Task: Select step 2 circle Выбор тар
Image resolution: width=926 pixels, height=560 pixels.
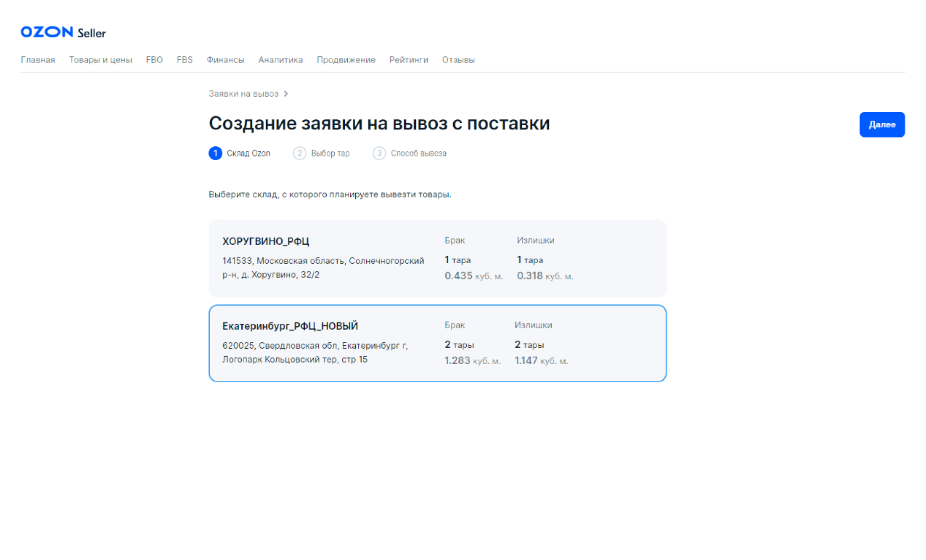Action: click(300, 153)
